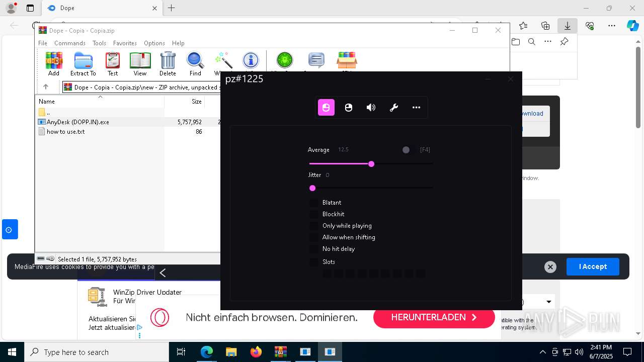Open the wrench settings tab in pz#1225

point(394,107)
